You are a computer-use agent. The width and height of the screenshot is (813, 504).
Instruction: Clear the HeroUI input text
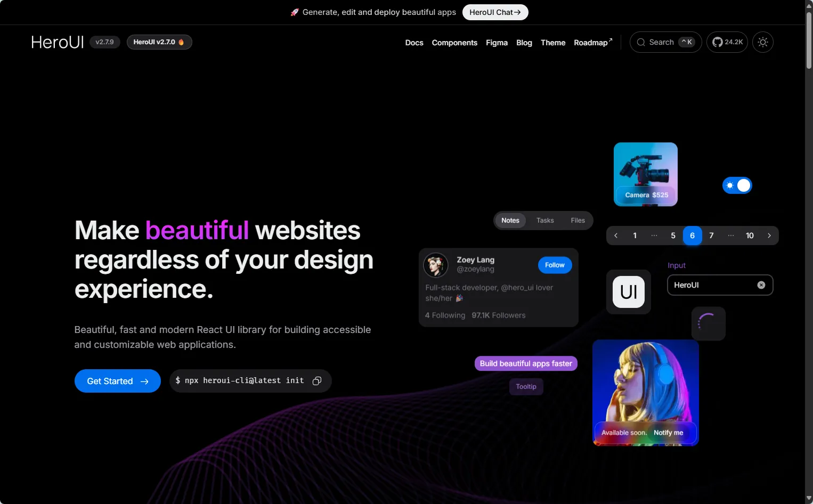tap(761, 285)
